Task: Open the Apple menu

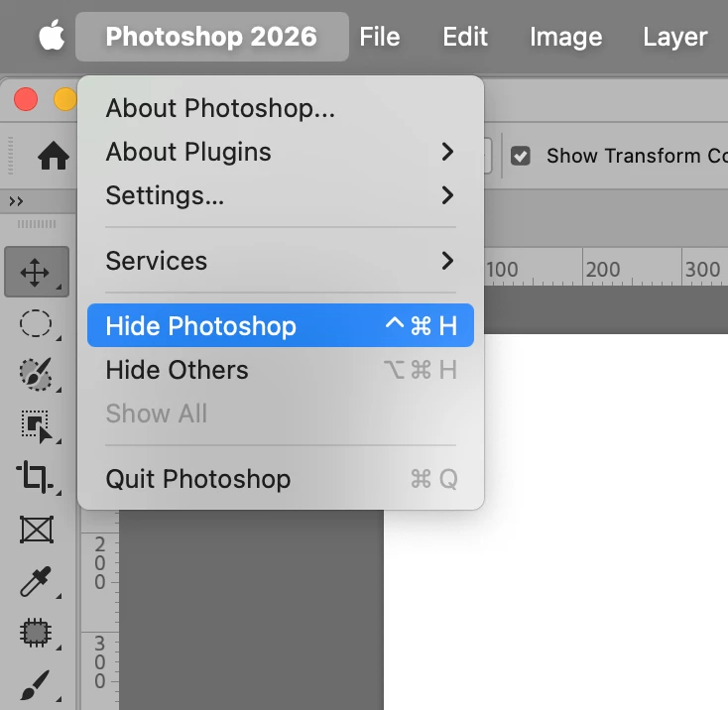Action: (x=52, y=36)
